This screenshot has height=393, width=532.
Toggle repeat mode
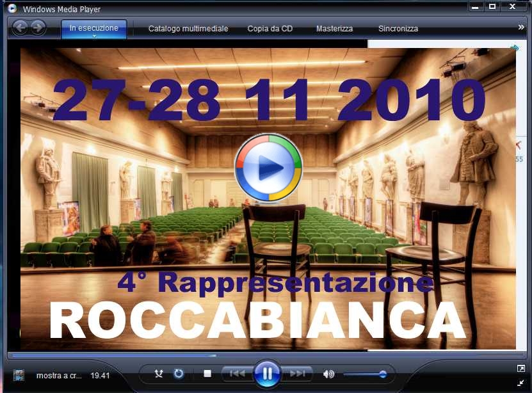coord(179,374)
